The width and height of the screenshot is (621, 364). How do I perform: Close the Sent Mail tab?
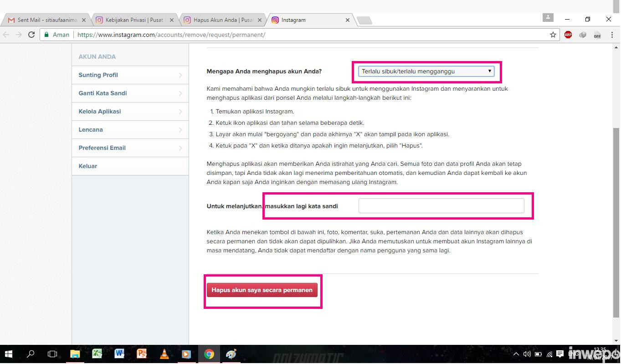pyautogui.click(x=83, y=21)
